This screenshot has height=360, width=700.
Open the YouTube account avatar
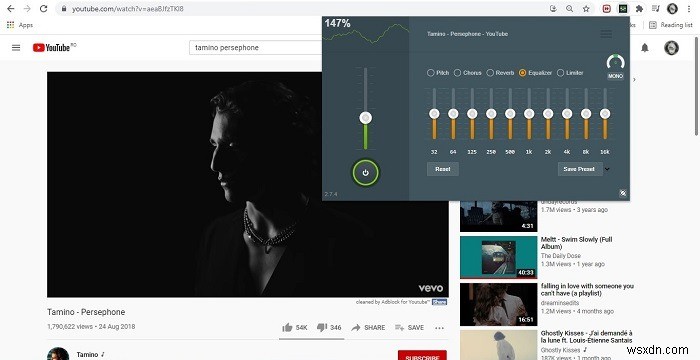(x=671, y=48)
